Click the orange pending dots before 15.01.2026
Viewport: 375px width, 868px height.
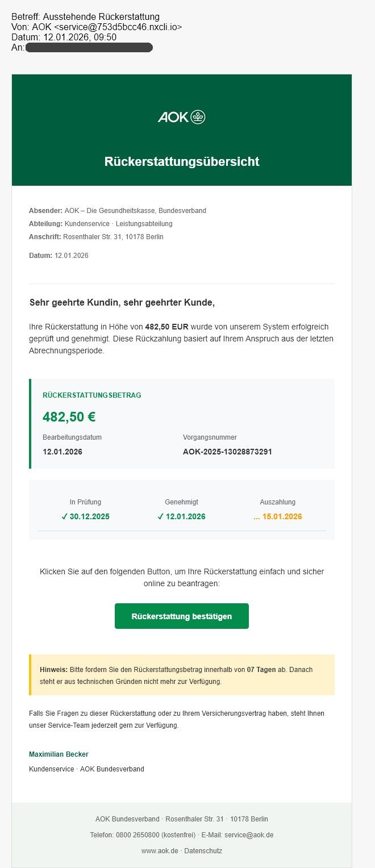pyautogui.click(x=257, y=516)
